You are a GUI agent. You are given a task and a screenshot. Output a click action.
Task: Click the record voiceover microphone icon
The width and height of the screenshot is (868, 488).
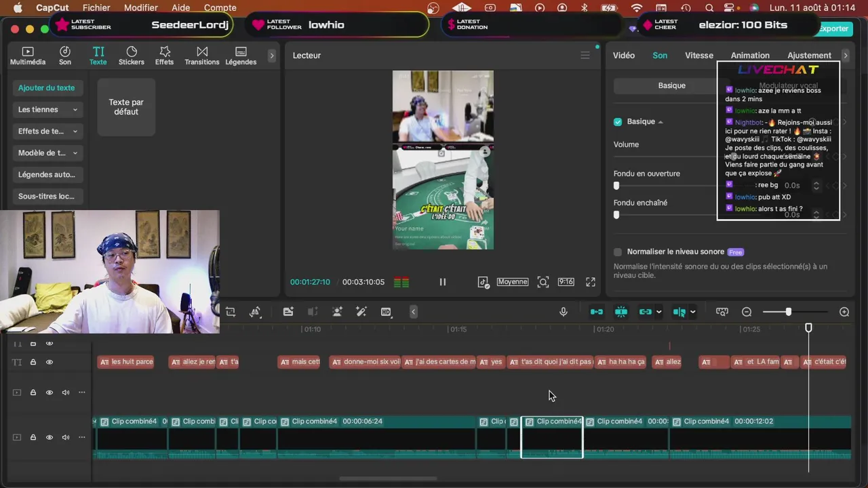pos(563,312)
